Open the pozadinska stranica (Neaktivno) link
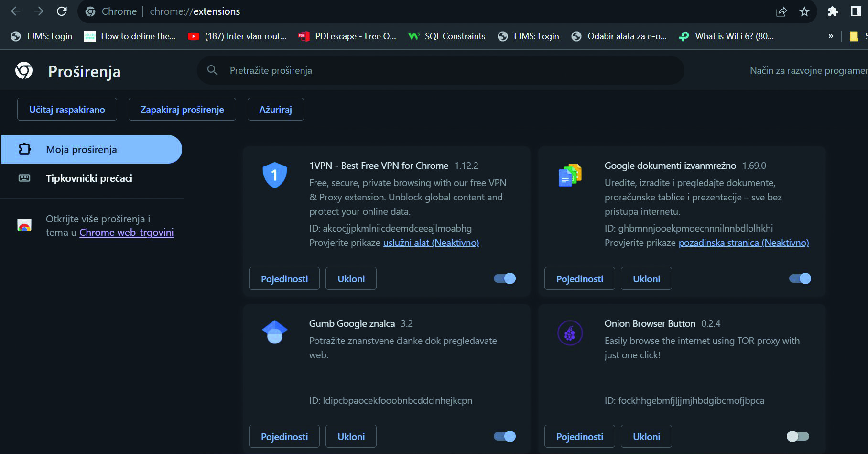 point(744,243)
